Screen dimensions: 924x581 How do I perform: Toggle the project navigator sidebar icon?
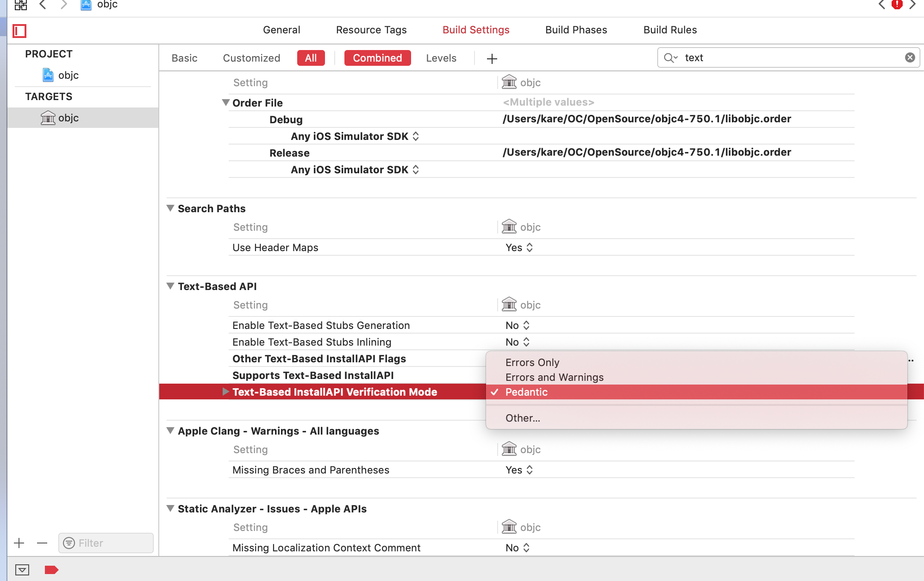coord(19,31)
